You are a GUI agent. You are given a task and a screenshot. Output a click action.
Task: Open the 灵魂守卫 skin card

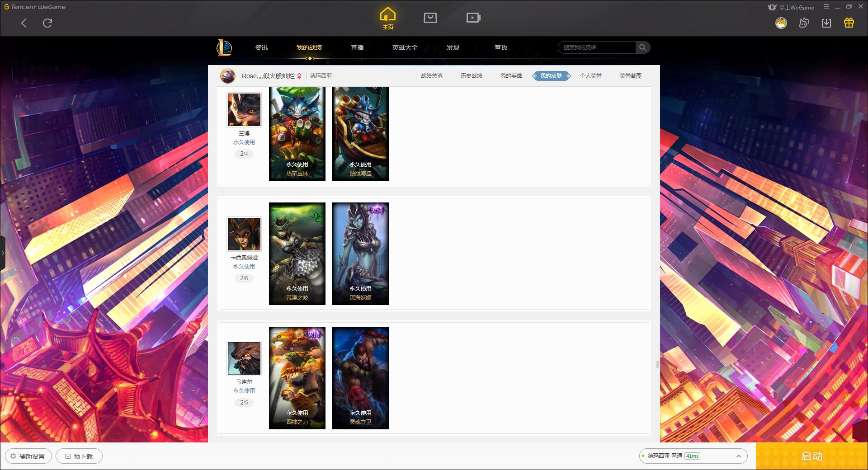point(360,378)
